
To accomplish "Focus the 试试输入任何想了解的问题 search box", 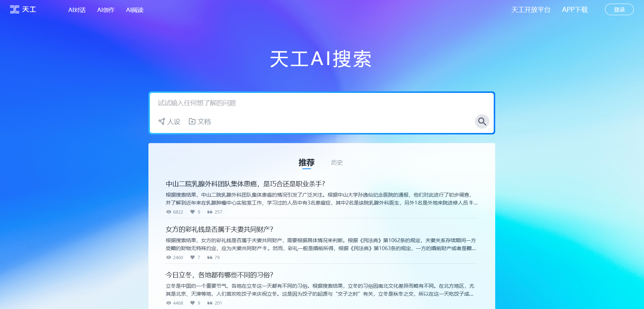I will click(321, 103).
